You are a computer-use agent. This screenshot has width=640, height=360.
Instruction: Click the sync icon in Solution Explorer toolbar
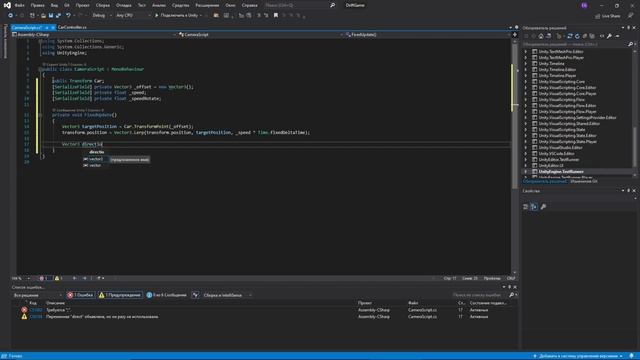tap(570, 36)
